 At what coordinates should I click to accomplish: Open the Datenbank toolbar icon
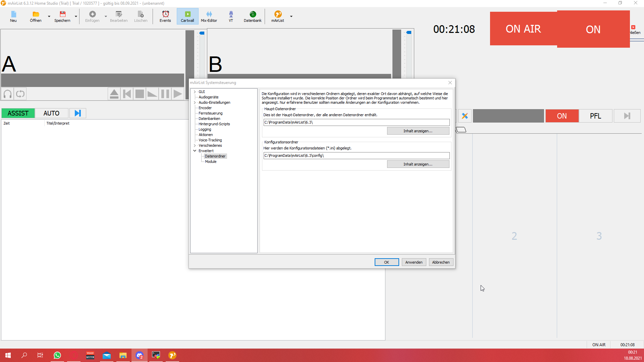(252, 16)
